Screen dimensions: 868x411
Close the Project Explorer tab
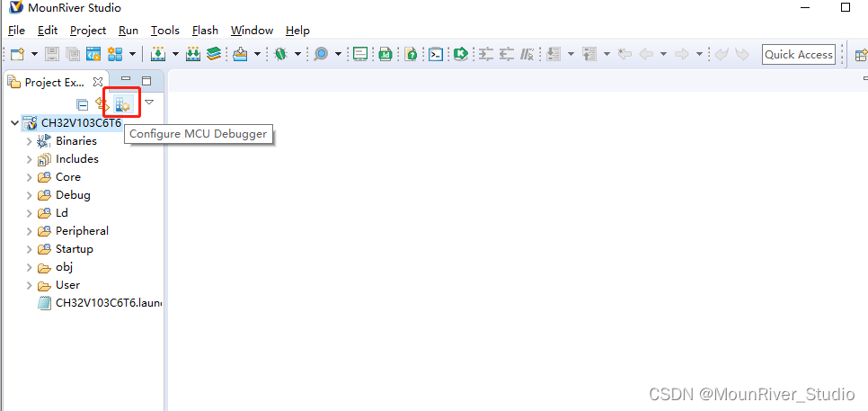(97, 82)
